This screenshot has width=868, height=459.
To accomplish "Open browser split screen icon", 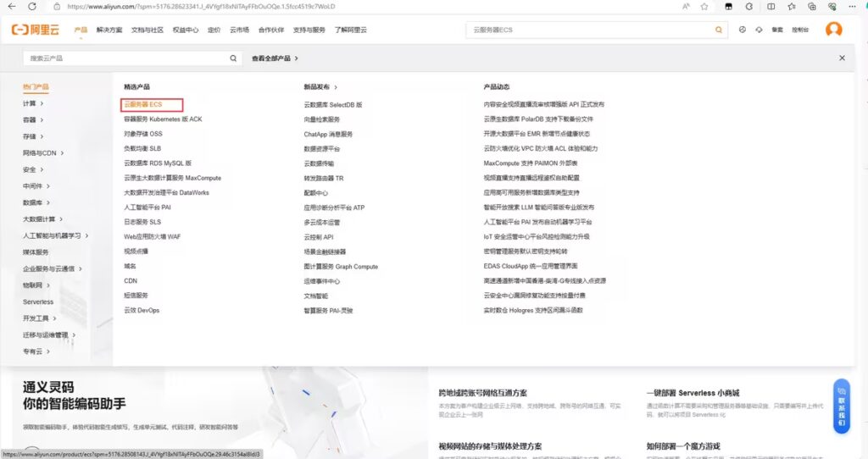I will (771, 7).
